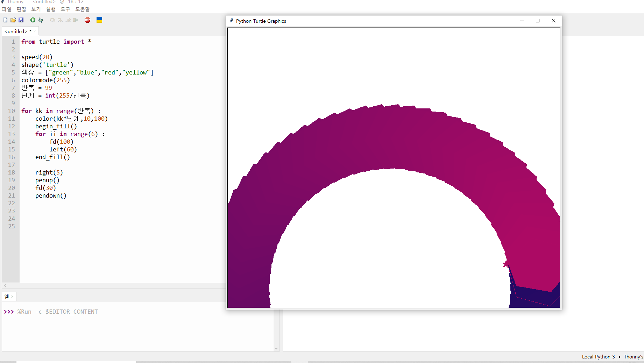
Task: Open the 도구 menu
Action: [x=65, y=9]
